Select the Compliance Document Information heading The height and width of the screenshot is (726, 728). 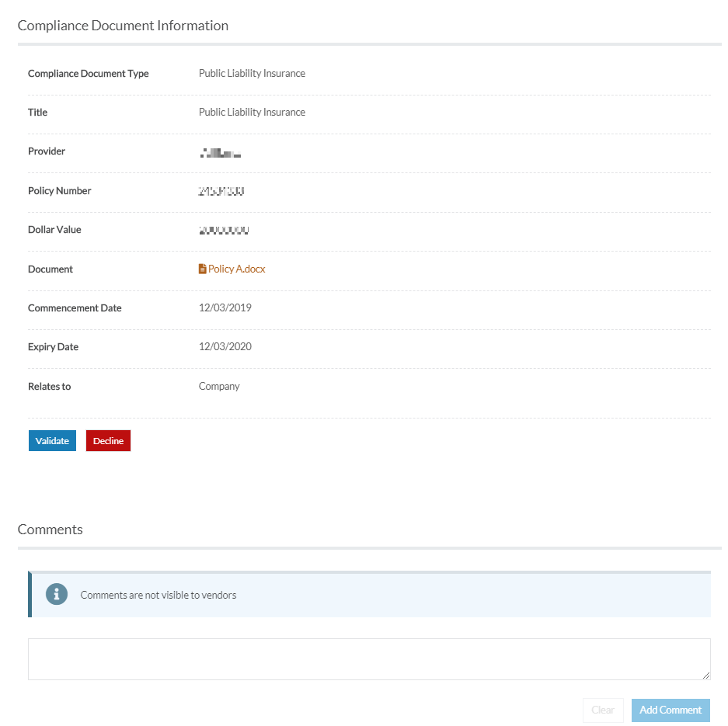tap(123, 26)
